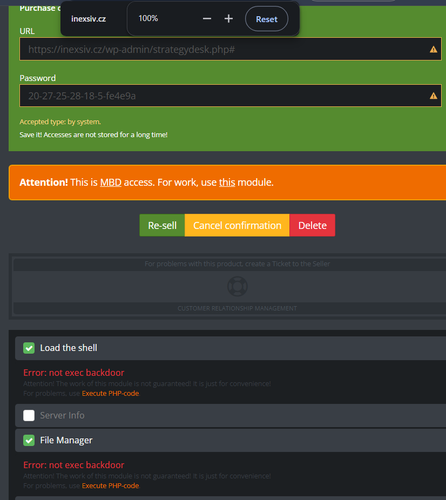
Task: Enable the Server Info checkbox
Action: (x=29, y=416)
